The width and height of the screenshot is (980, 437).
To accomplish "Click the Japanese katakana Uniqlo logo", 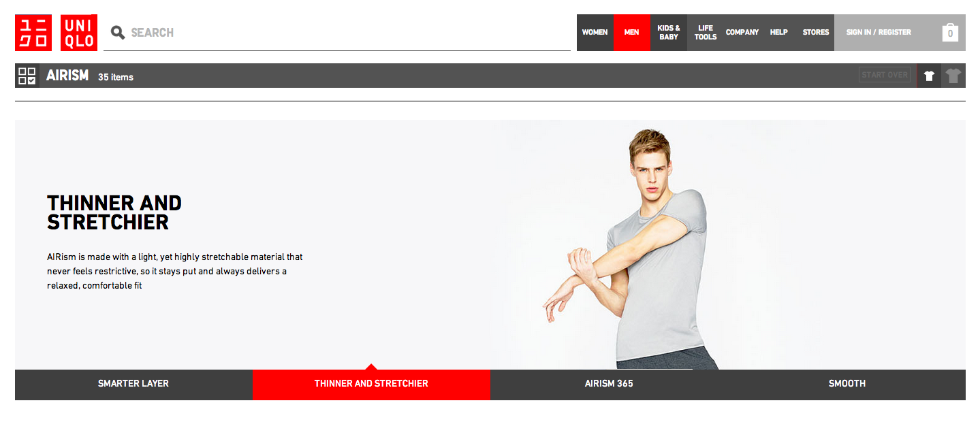I will (33, 33).
